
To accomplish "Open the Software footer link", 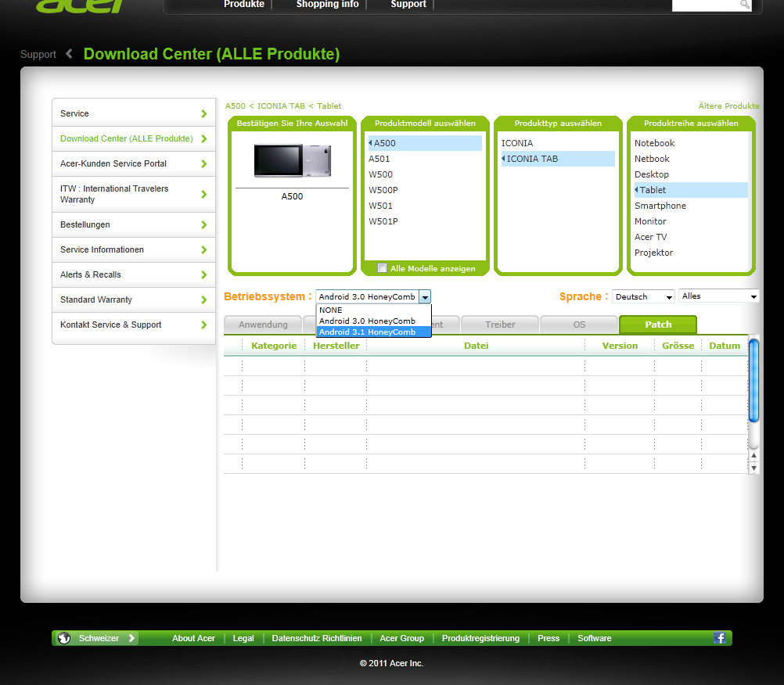I will point(595,638).
